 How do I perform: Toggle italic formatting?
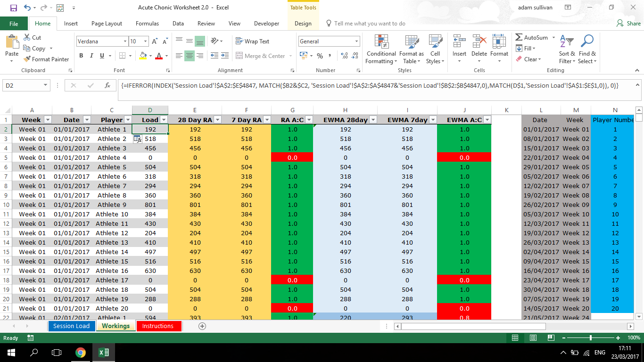(91, 56)
